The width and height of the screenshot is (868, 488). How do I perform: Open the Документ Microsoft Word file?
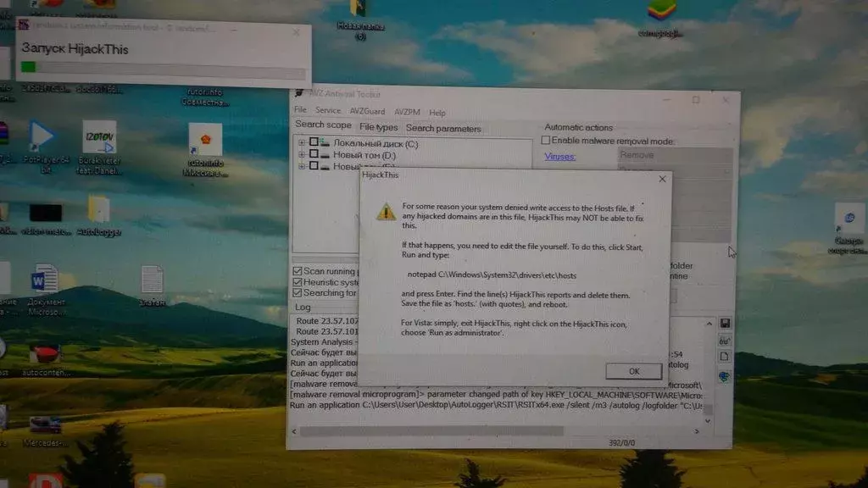pyautogui.click(x=46, y=290)
